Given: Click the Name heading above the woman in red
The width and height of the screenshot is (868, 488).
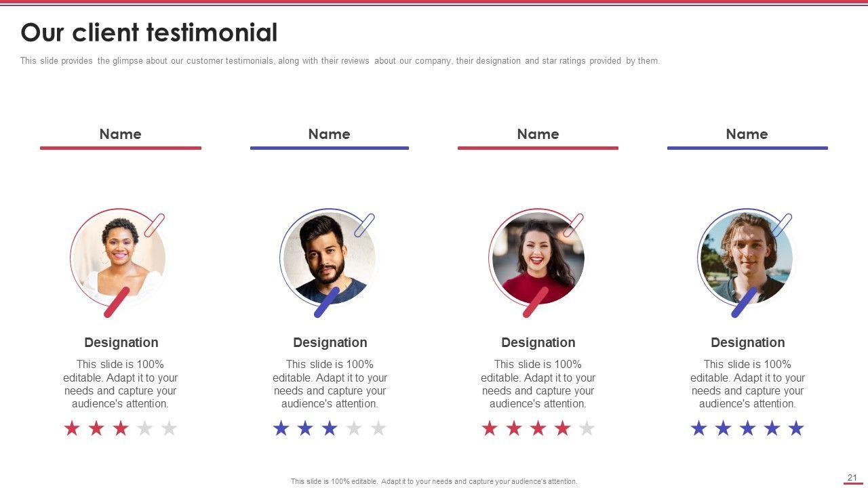Looking at the screenshot, I should 538,134.
